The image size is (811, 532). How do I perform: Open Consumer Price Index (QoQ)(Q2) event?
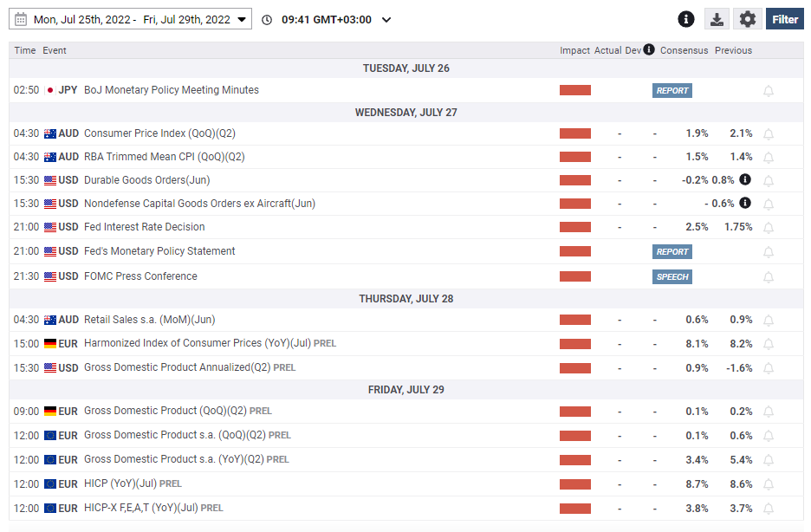[x=159, y=133]
